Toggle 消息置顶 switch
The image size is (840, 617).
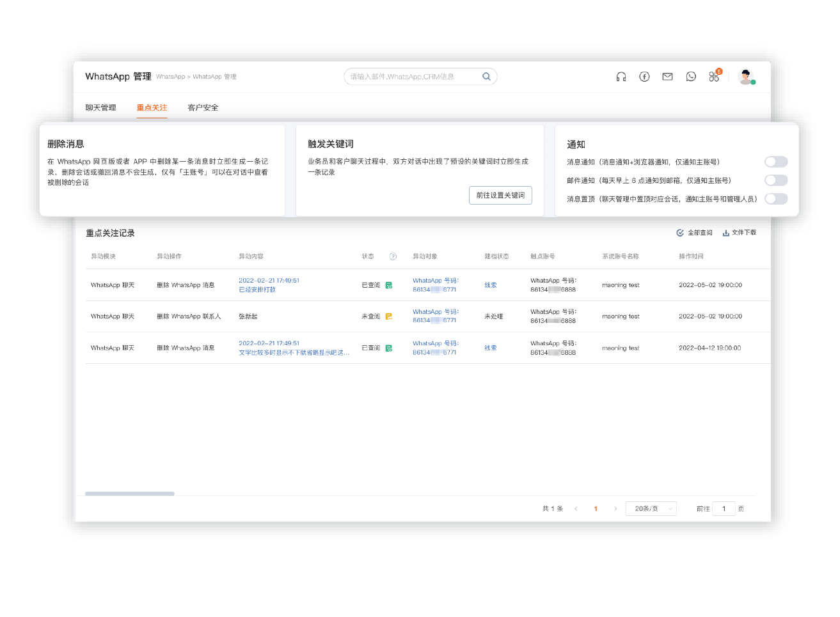776,199
